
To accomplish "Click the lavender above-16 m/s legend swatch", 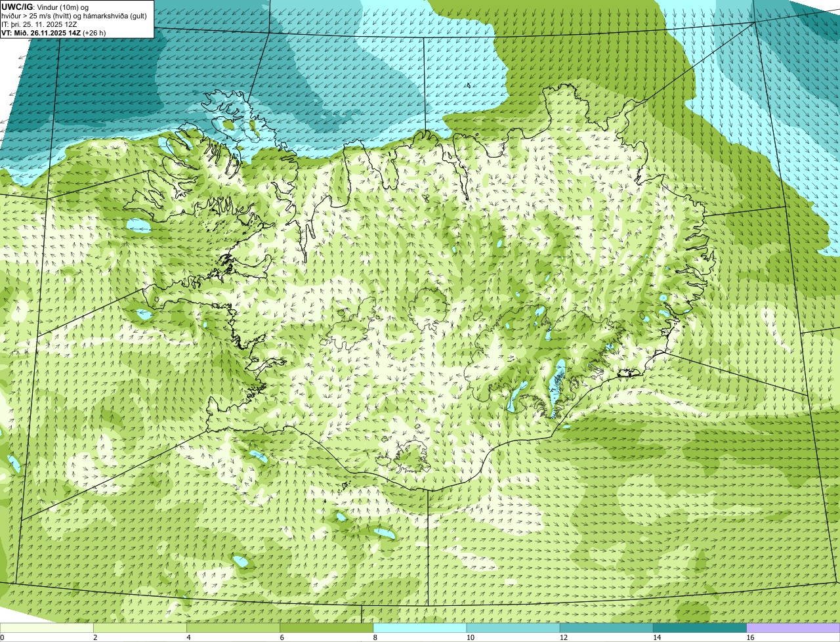I will click(x=793, y=628).
